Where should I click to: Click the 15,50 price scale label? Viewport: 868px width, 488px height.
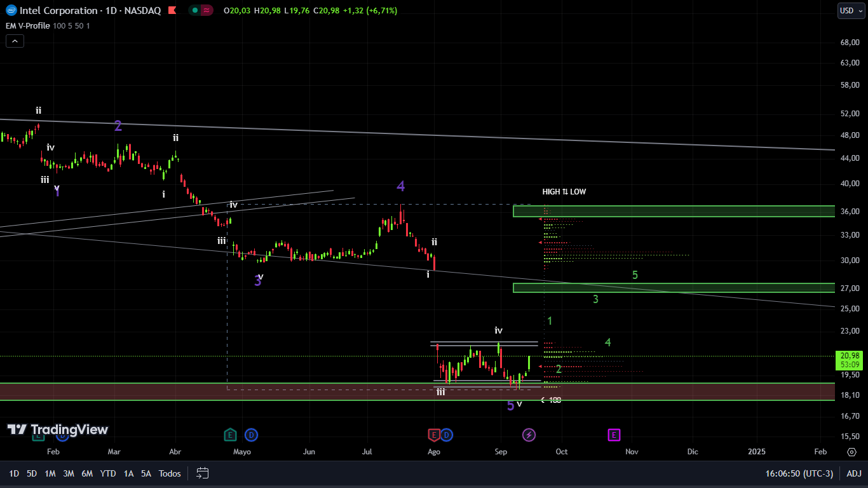(x=850, y=437)
